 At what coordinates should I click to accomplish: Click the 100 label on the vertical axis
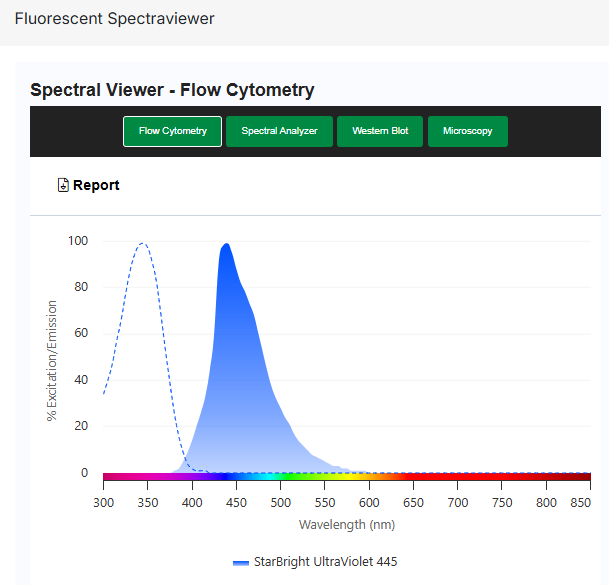78,241
